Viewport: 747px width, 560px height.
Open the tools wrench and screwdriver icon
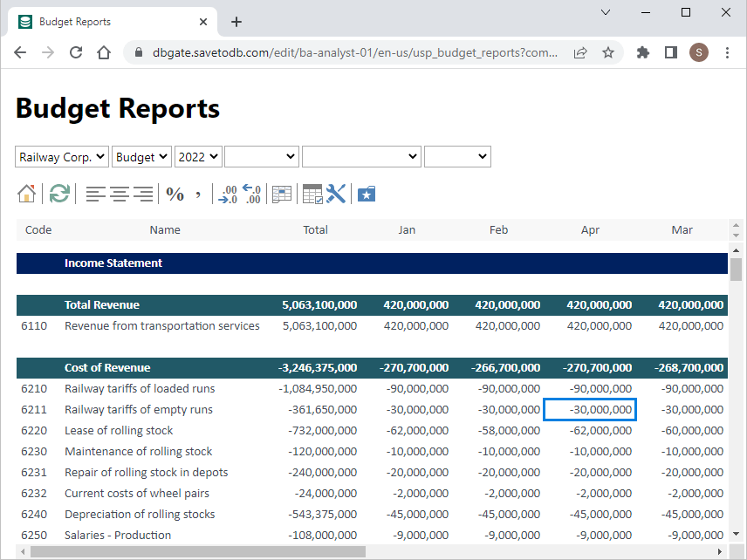click(336, 194)
